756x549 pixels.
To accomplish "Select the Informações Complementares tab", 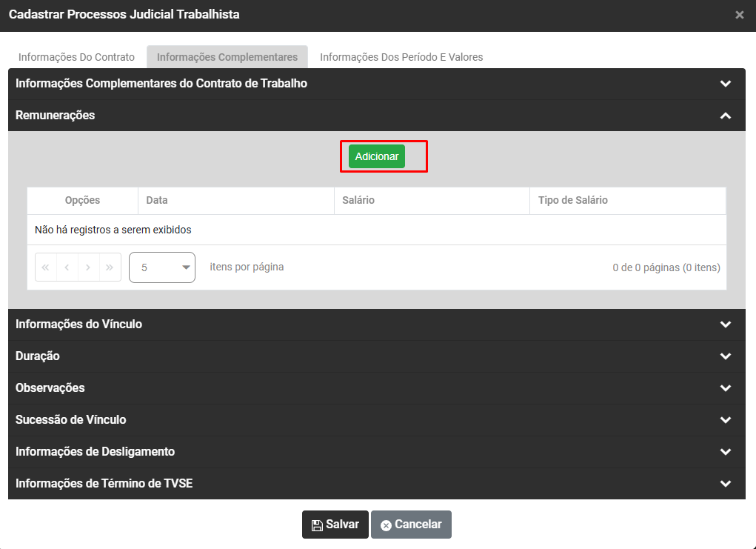I will point(227,57).
